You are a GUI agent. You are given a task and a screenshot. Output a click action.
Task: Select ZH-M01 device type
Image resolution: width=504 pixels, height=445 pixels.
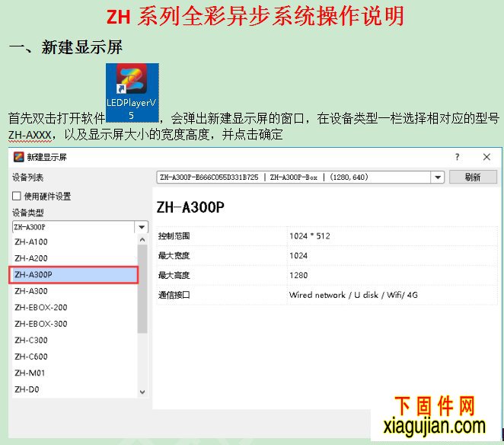coord(75,373)
